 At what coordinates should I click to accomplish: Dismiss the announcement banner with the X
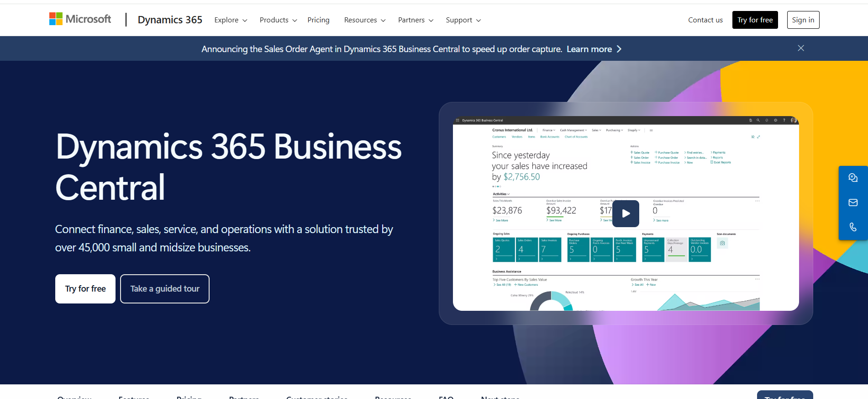[800, 48]
